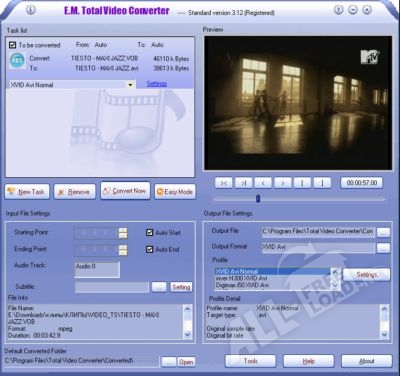Open the task Settings link
400x376 pixels.
[x=157, y=84]
